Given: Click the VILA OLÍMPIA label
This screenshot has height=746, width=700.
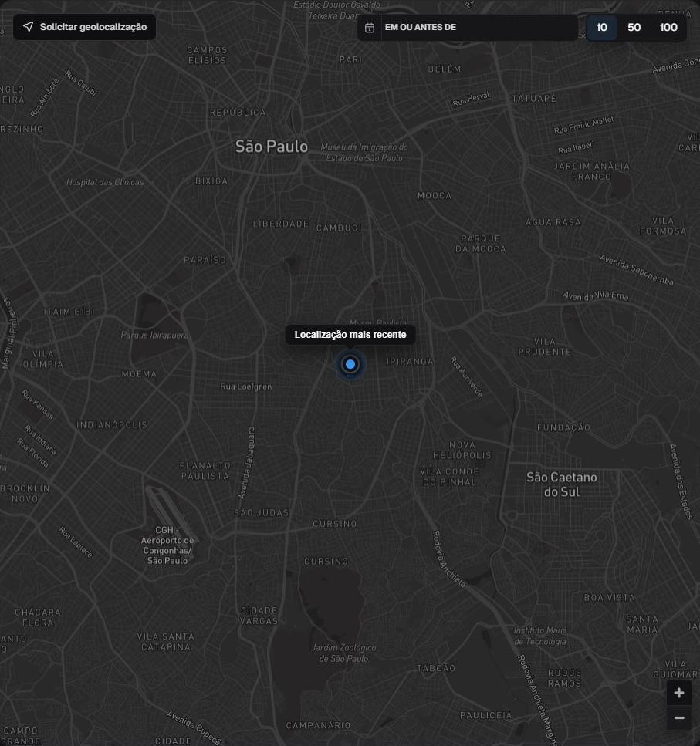Looking at the screenshot, I should click(43, 359).
